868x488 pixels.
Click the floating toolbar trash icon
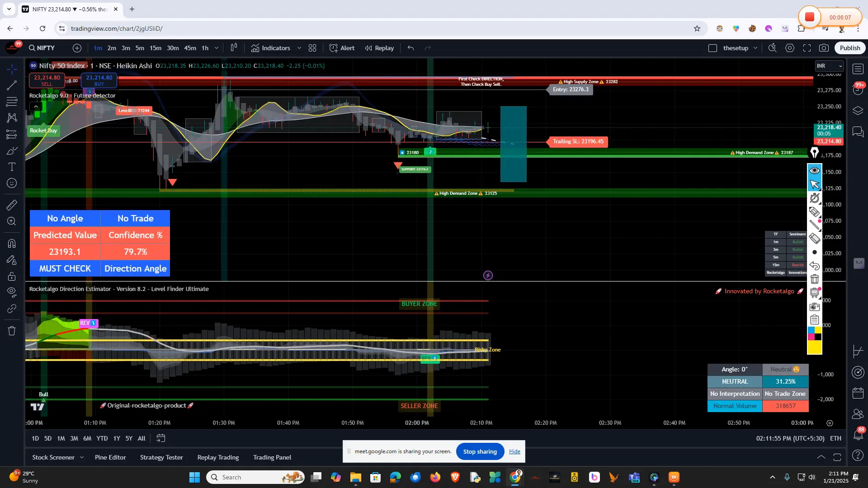point(815,279)
